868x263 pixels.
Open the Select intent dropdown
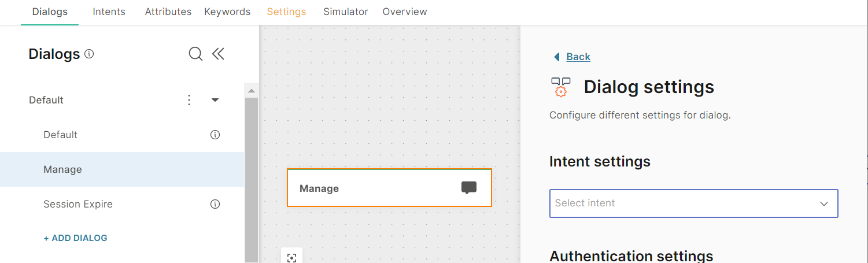(x=693, y=203)
